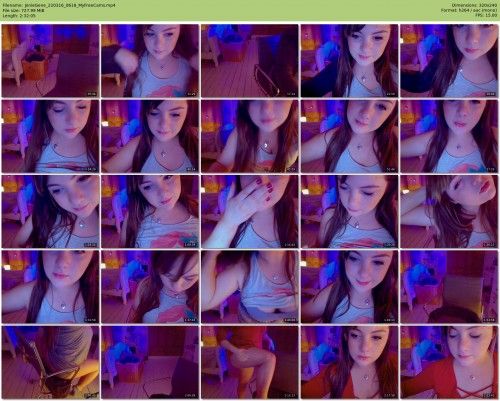Click the Filename text in the header
The image size is (500, 401).
point(59,5)
